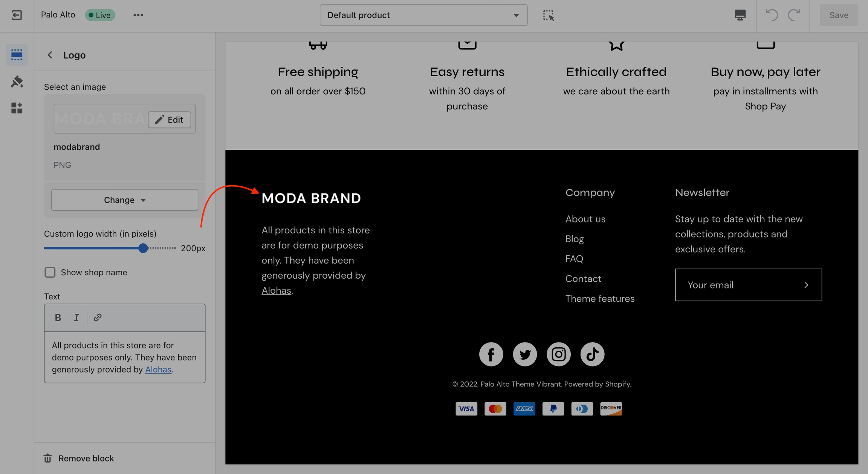This screenshot has height=474, width=868.
Task: Open the Sections panel icon
Action: click(x=17, y=55)
